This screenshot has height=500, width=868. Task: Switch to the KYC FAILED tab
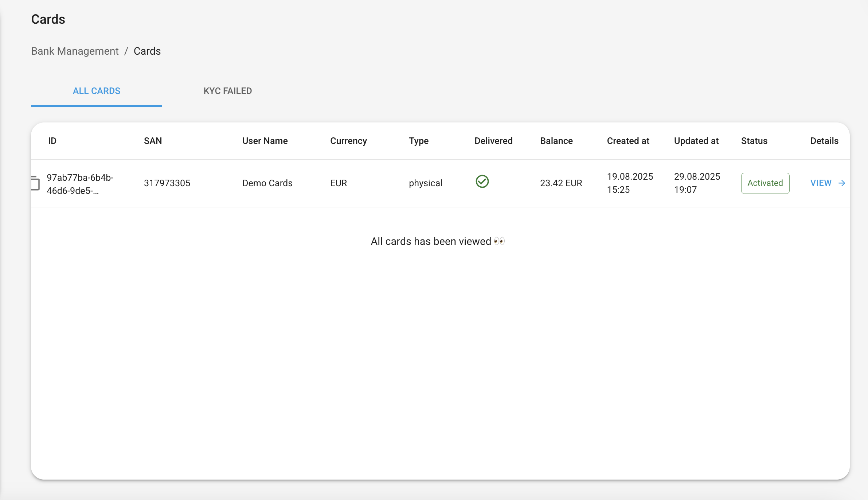(x=227, y=91)
